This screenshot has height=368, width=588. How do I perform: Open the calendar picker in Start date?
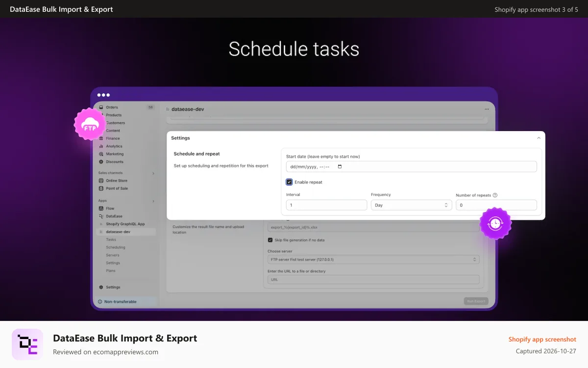340,167
